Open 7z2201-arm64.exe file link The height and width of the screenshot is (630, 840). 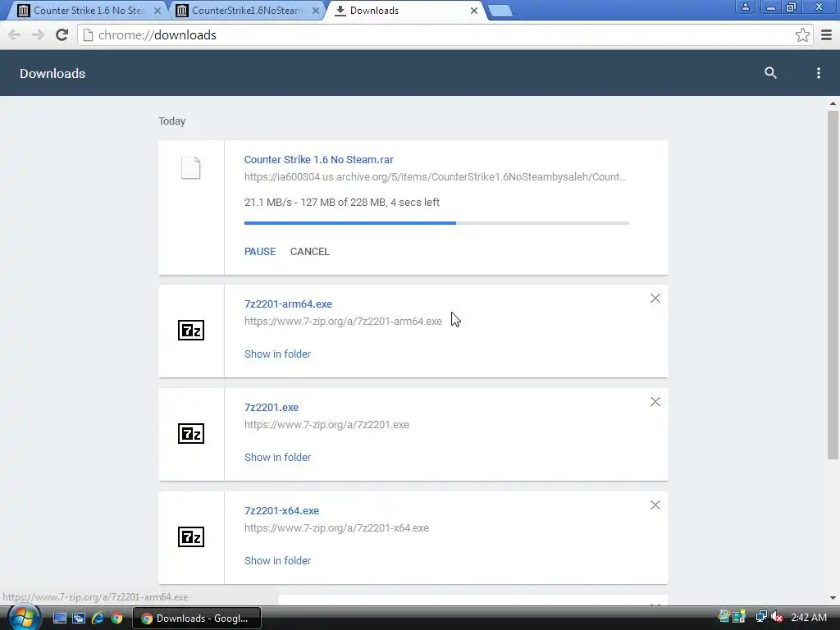tap(288, 304)
